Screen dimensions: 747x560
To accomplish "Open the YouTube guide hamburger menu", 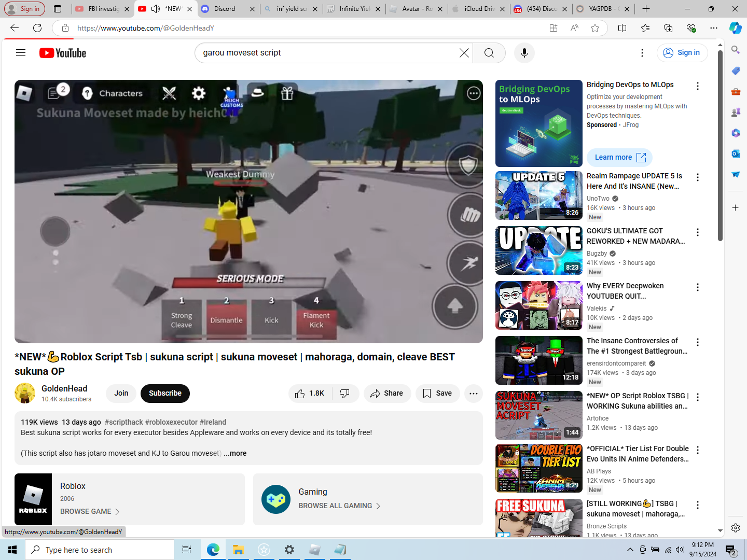I will click(x=21, y=53).
